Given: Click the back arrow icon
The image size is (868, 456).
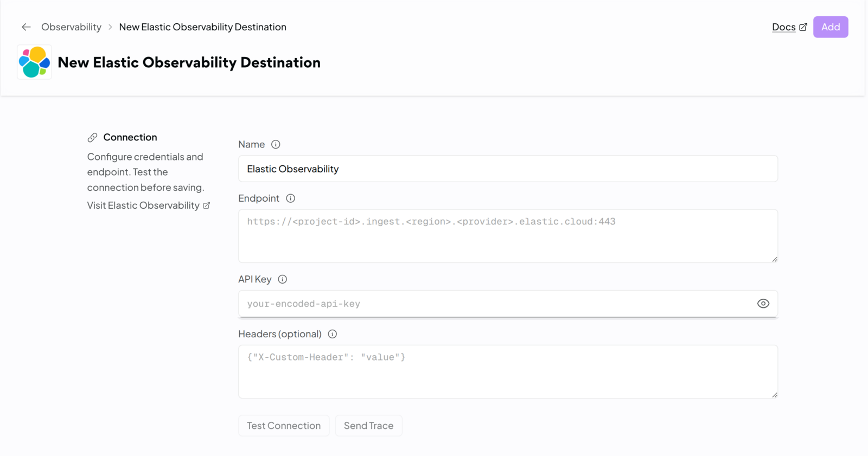Looking at the screenshot, I should (26, 27).
